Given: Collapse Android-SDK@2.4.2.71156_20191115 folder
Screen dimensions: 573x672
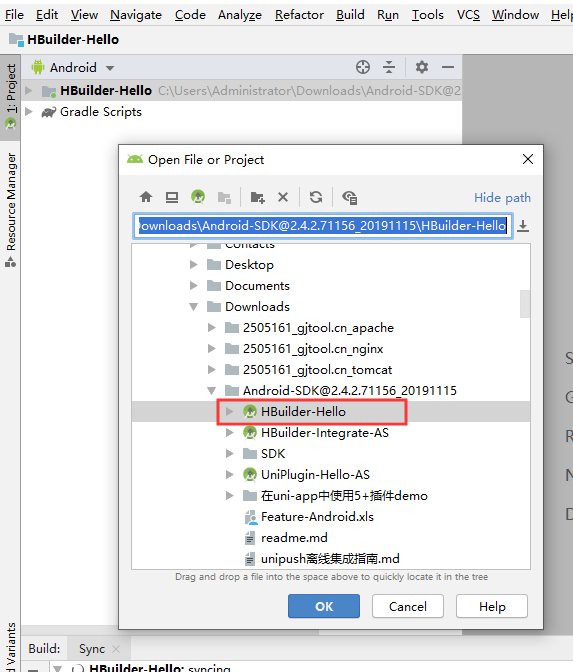Looking at the screenshot, I should click(x=212, y=390).
